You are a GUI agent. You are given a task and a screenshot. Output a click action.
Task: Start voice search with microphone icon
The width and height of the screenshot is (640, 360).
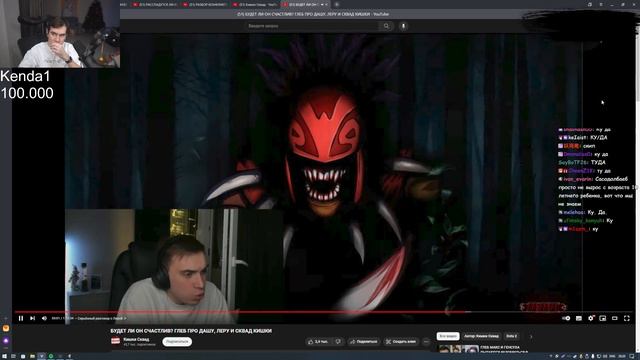[403, 26]
